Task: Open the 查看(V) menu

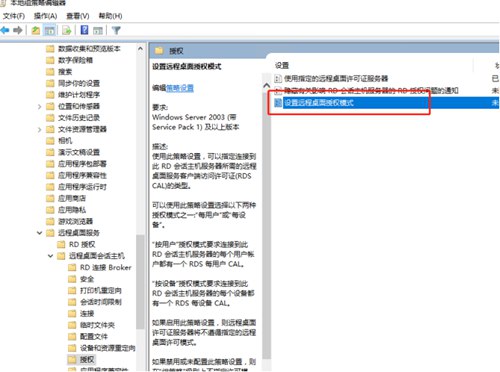Action: click(77, 16)
